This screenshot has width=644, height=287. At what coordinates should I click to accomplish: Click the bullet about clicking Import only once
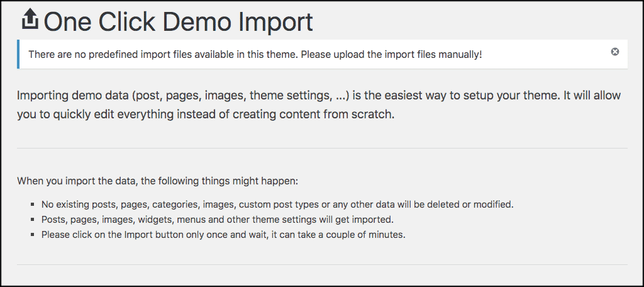[223, 235]
